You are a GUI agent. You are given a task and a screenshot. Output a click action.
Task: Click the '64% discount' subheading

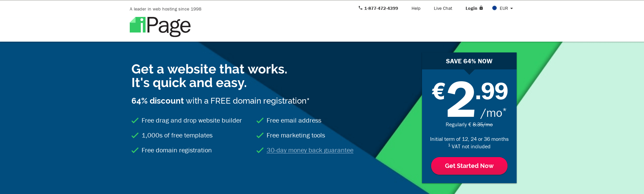point(157,101)
